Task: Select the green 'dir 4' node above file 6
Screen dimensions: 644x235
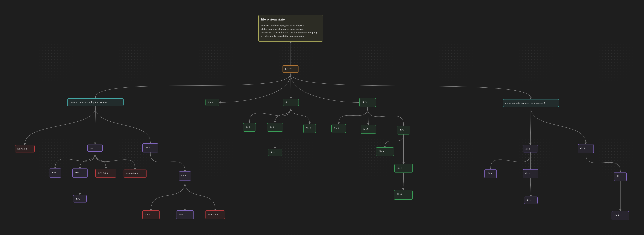Action: (x=404, y=168)
